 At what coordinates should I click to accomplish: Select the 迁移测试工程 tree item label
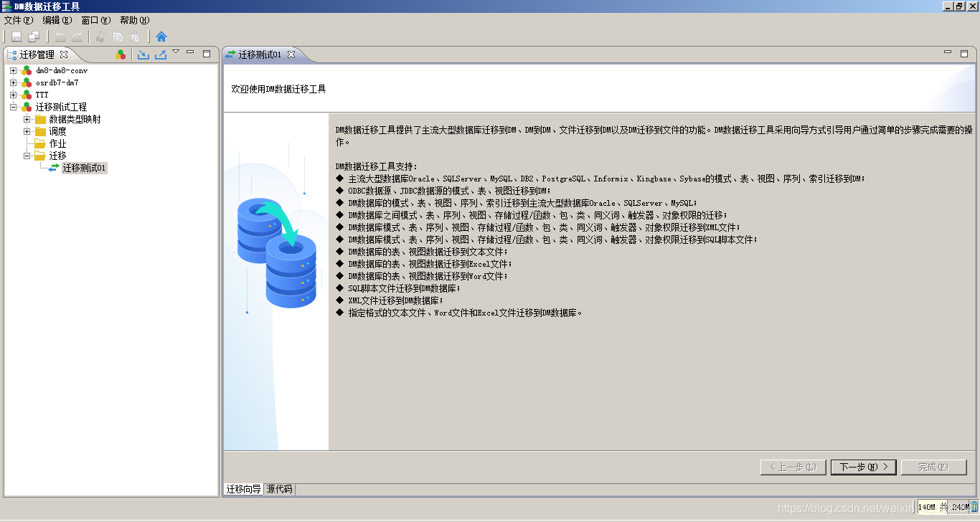[62, 107]
